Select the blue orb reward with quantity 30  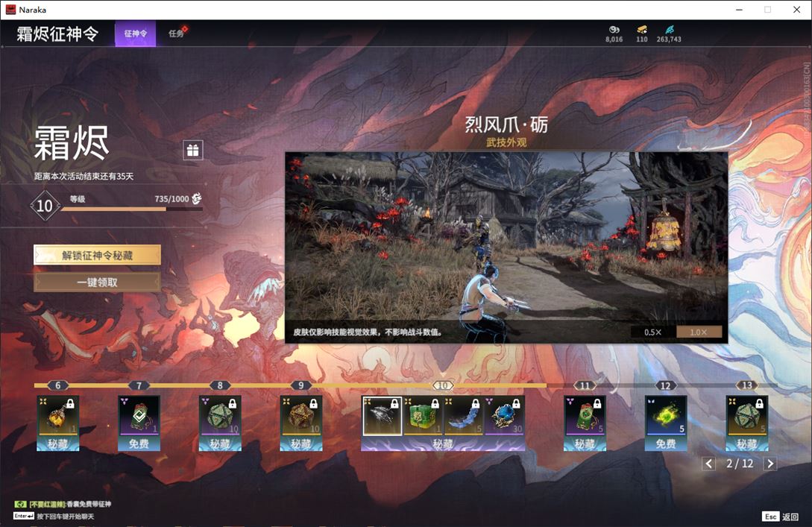[504, 416]
